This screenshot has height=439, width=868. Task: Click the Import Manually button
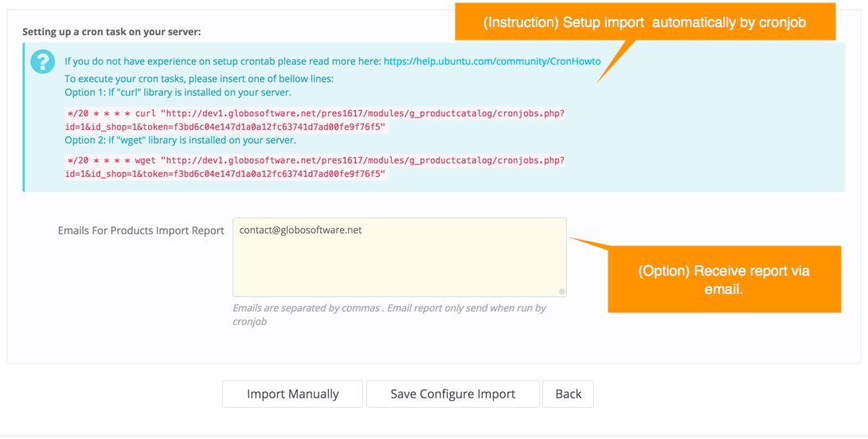pyautogui.click(x=292, y=394)
